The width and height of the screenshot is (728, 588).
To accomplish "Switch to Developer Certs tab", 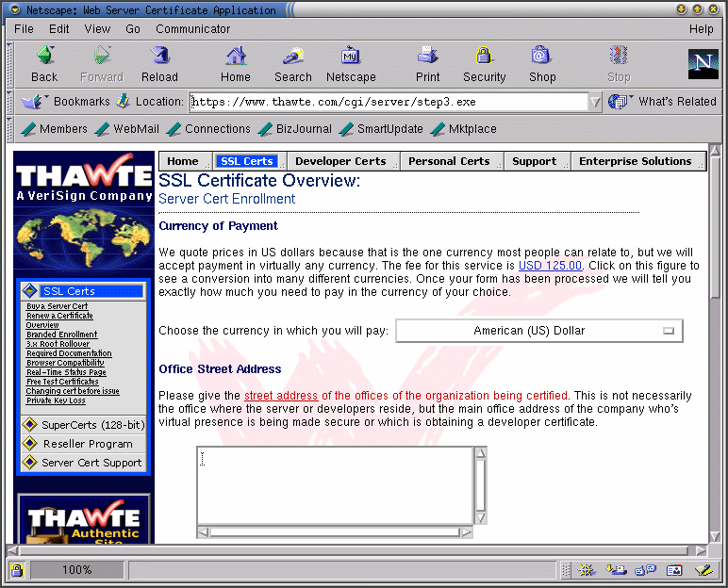I will tap(340, 161).
